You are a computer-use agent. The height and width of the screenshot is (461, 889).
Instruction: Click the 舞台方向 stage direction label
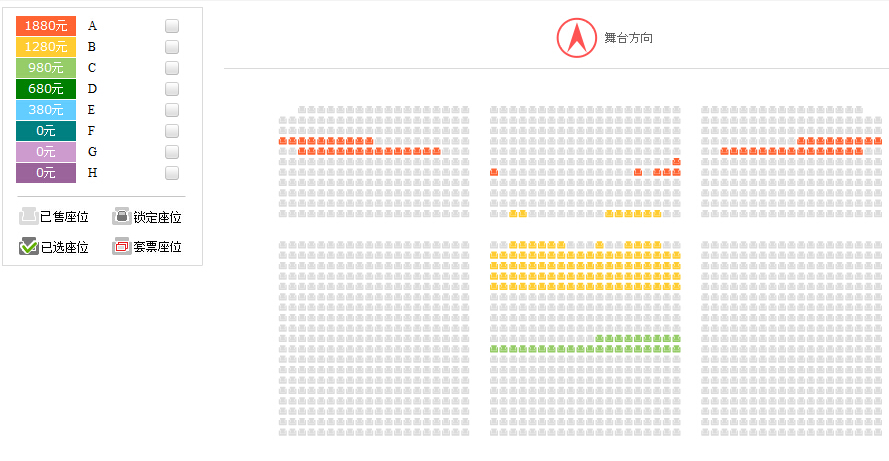[628, 38]
